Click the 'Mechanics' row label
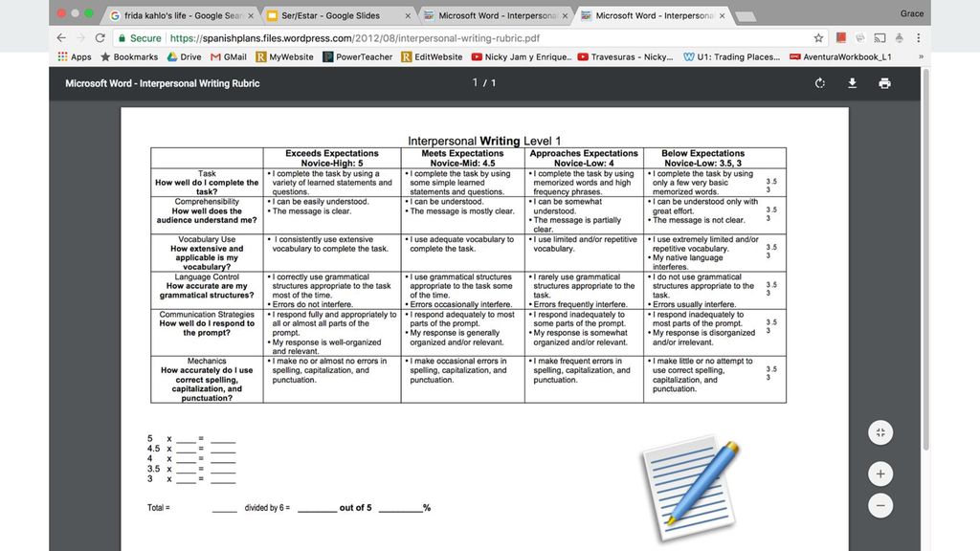The height and width of the screenshot is (551, 980). [x=207, y=361]
